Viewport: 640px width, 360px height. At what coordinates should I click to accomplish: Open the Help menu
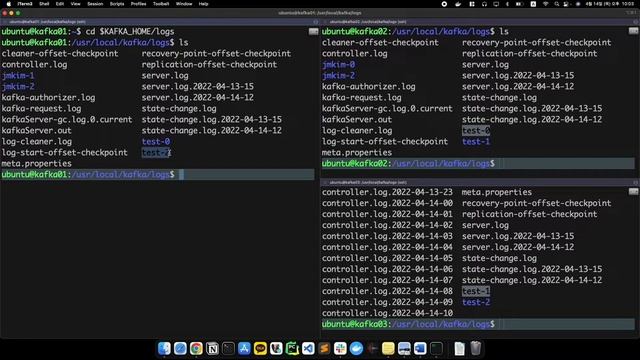(x=203, y=4)
